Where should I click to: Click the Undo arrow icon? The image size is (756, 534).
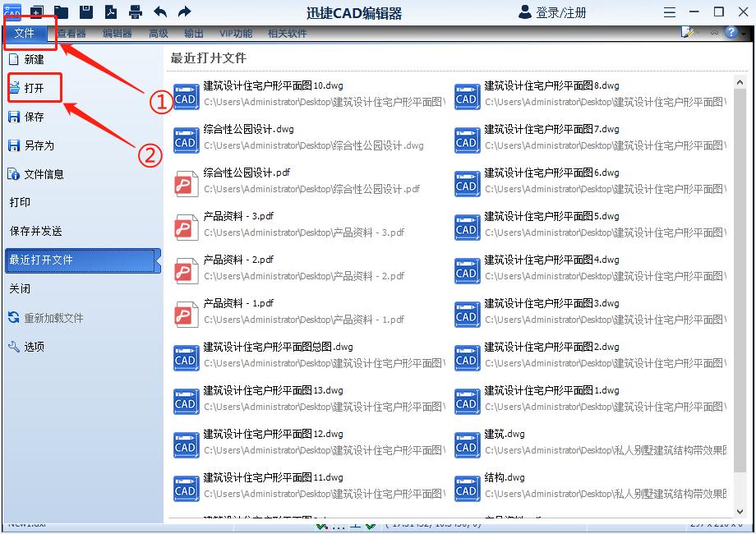(159, 11)
